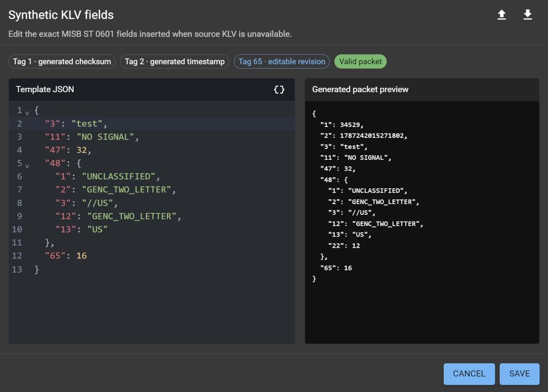Click the download template icon
The width and height of the screenshot is (548, 392).
point(527,15)
